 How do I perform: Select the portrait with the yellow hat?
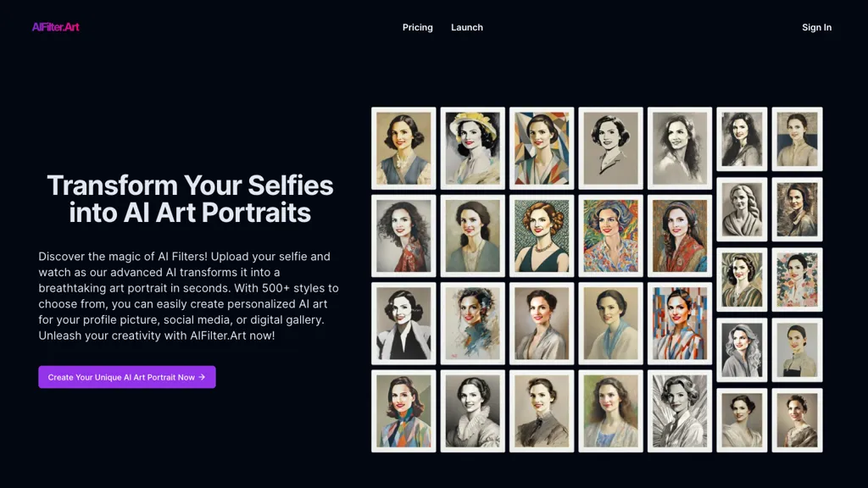[473, 148]
